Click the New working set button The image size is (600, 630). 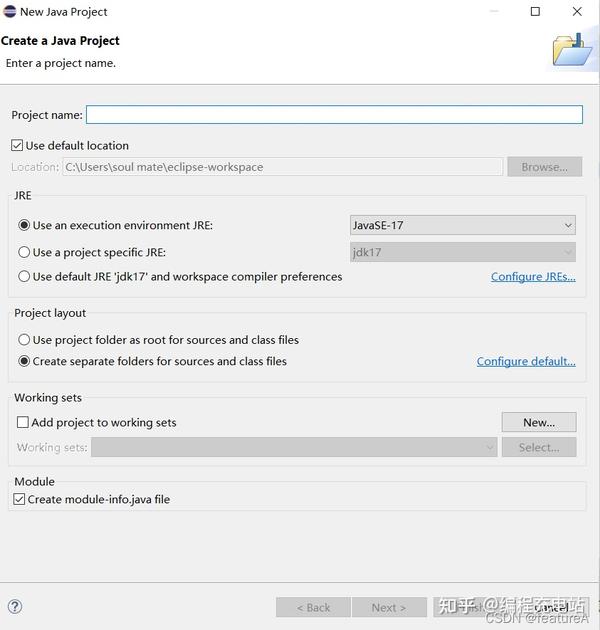539,422
